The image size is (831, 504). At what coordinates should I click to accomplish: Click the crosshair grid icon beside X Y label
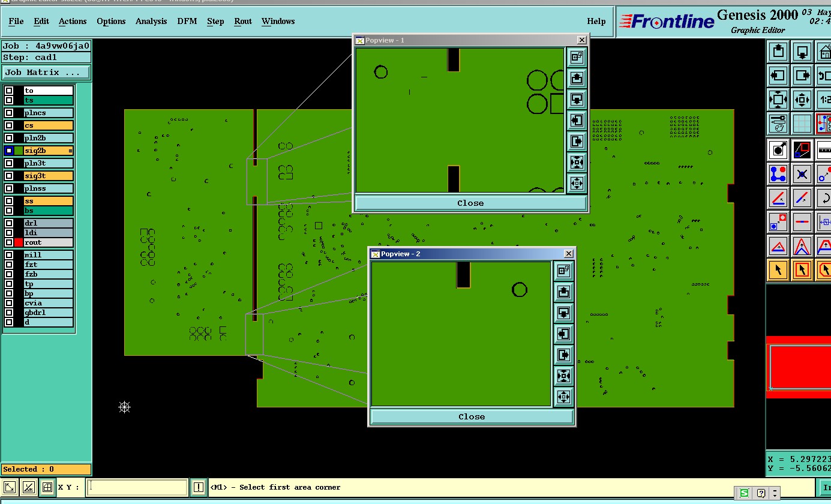coord(47,487)
